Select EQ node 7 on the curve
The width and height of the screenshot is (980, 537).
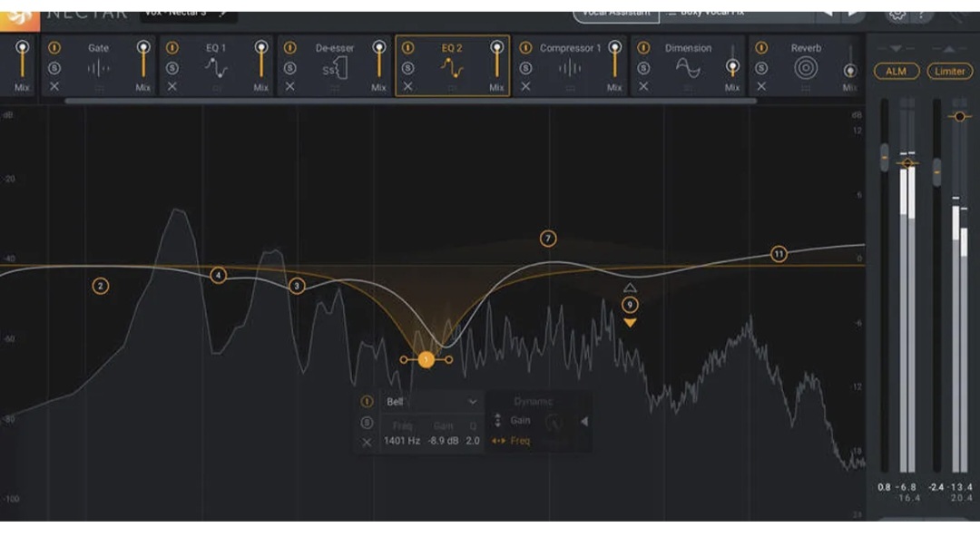click(x=547, y=239)
